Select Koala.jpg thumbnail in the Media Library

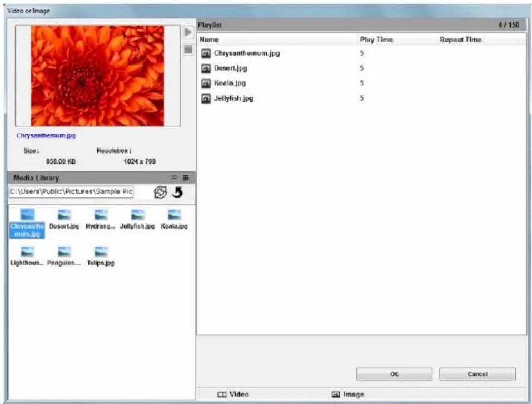(x=174, y=220)
